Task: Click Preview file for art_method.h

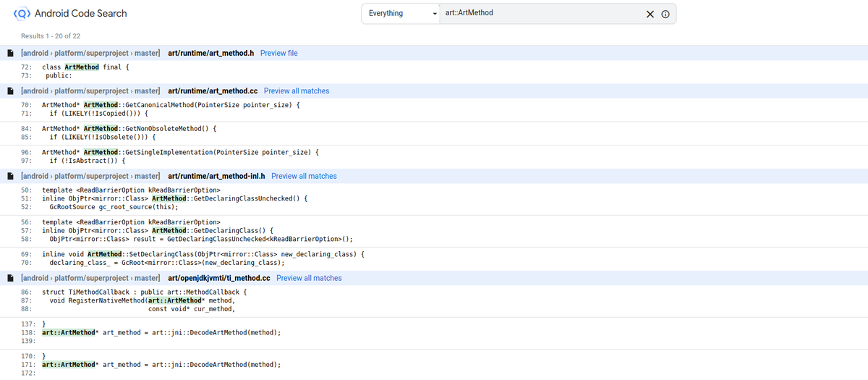Action: click(x=278, y=53)
